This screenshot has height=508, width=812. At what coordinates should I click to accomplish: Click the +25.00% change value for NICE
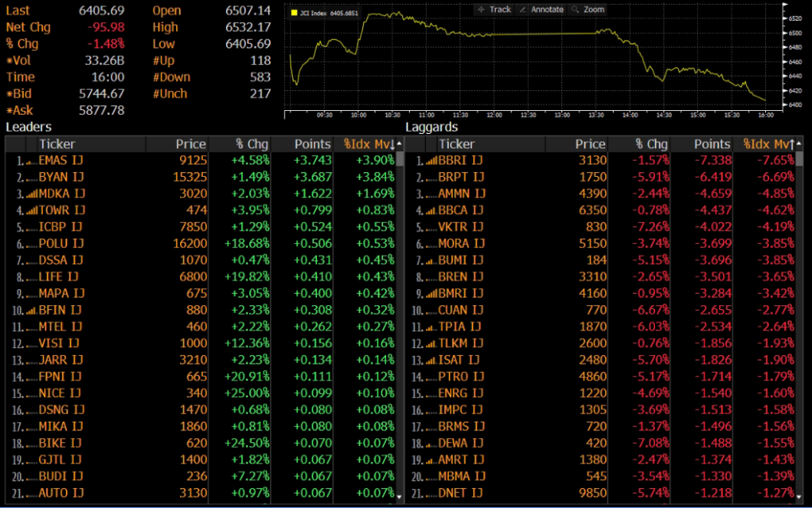tap(247, 393)
